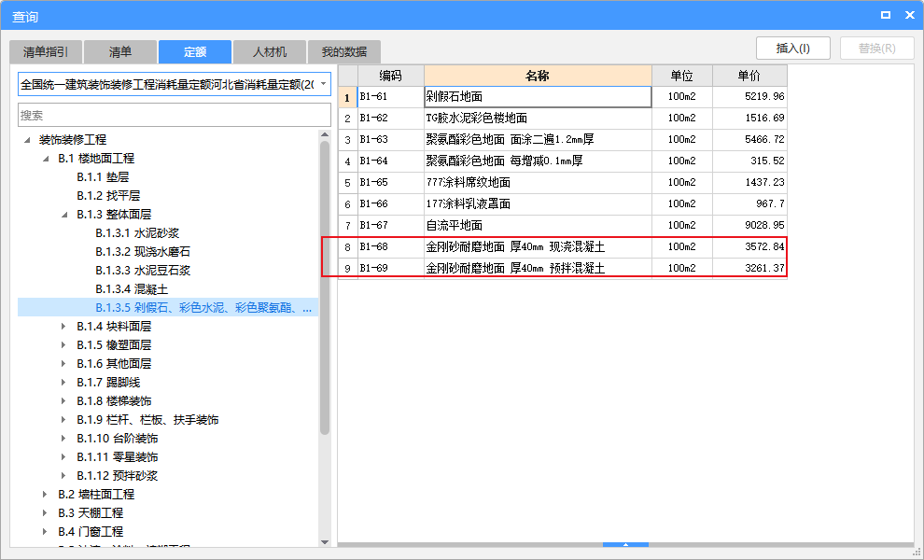Collapse the 装饰装修工程 root node
The image size is (924, 560).
[27, 140]
